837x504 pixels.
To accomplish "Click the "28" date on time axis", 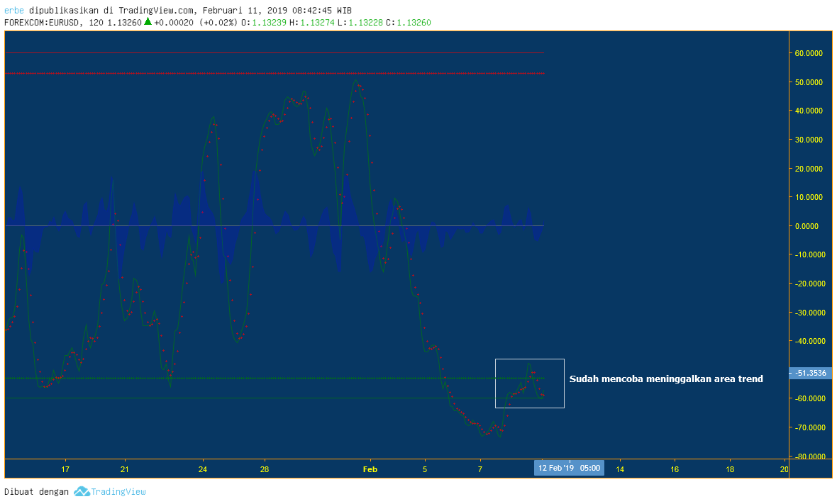I will (x=265, y=469).
